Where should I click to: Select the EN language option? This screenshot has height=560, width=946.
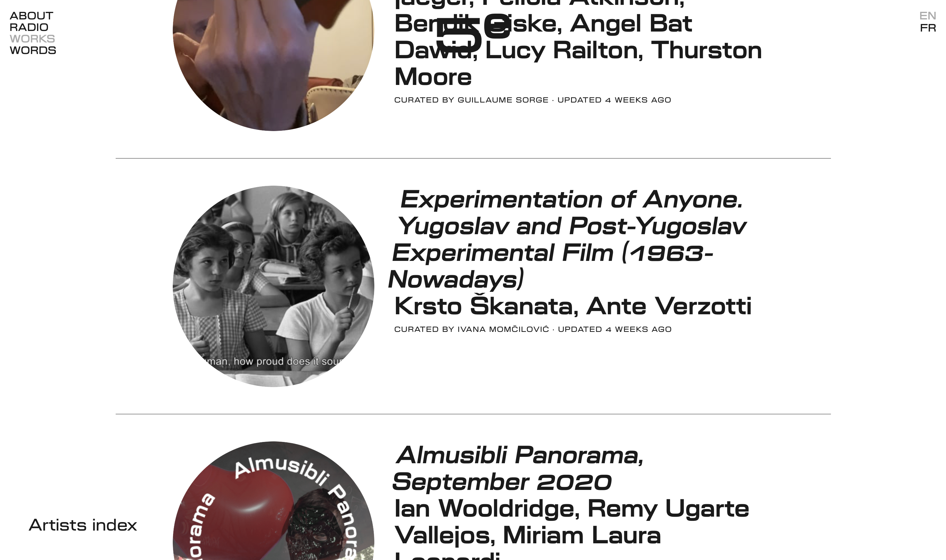point(928,16)
